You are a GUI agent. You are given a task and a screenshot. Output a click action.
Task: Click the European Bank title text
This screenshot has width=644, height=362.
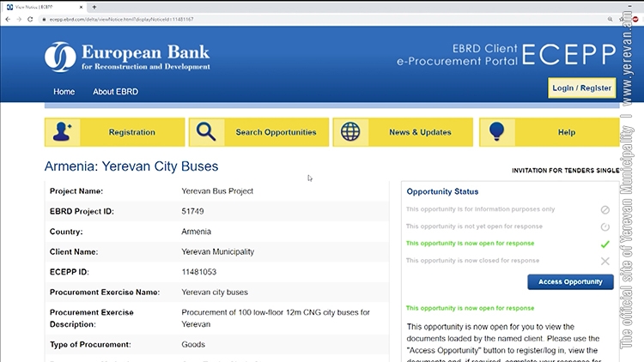click(x=145, y=52)
